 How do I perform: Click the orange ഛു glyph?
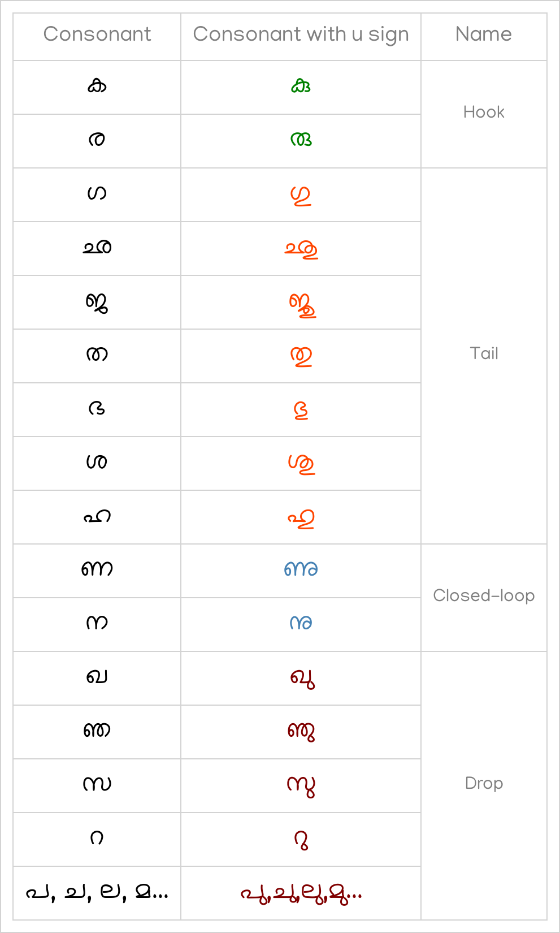(301, 249)
